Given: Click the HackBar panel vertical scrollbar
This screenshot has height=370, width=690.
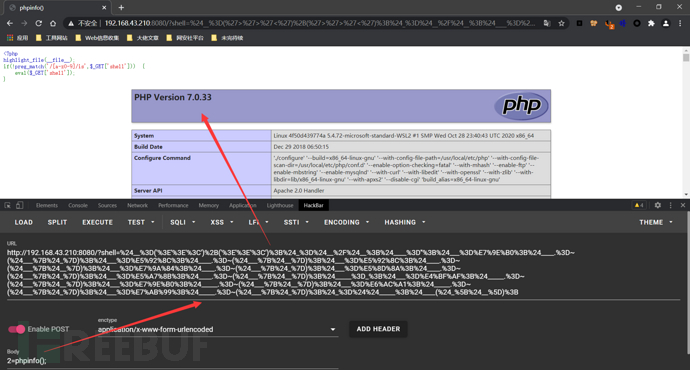Looking at the screenshot, I should coord(687,282).
